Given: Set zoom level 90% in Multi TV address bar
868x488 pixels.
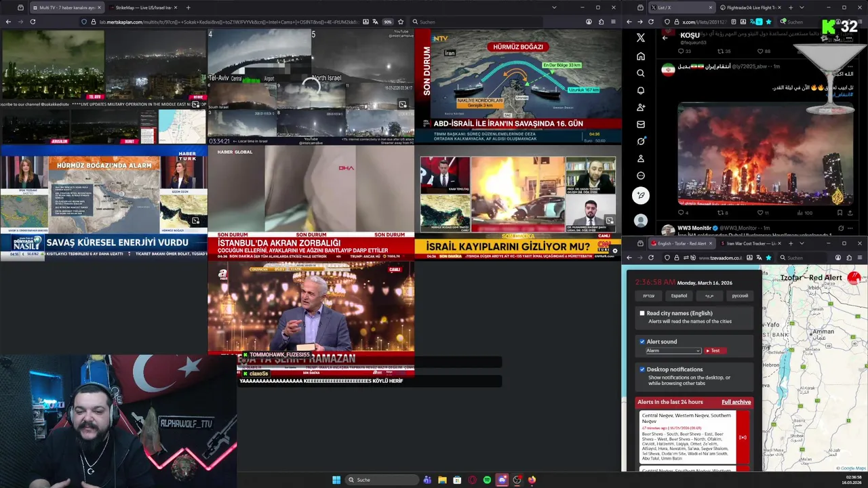Looking at the screenshot, I should [x=387, y=22].
